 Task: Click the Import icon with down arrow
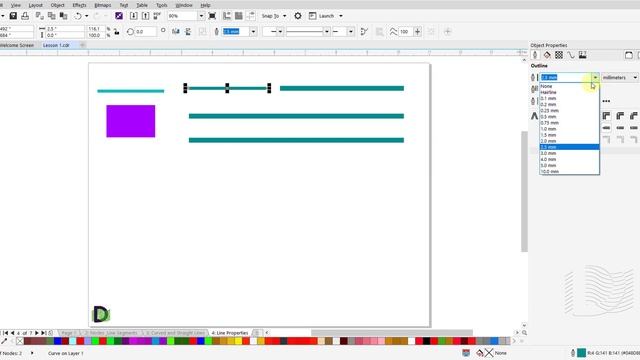133,16
